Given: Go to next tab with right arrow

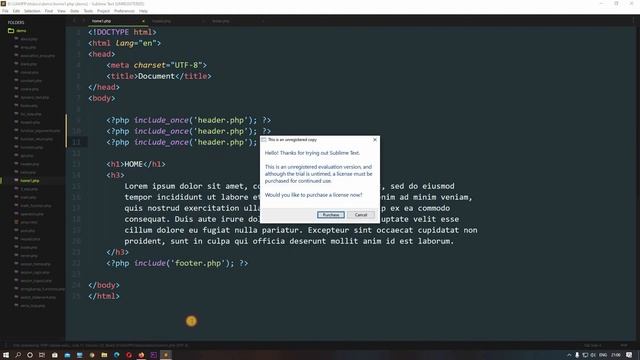Looking at the screenshot, I should point(84,21).
